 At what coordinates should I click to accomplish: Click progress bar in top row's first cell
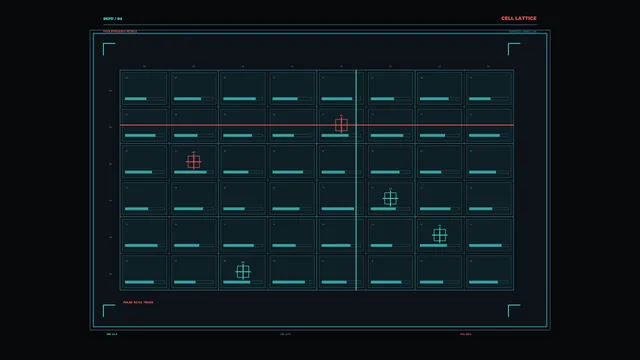[144, 99]
